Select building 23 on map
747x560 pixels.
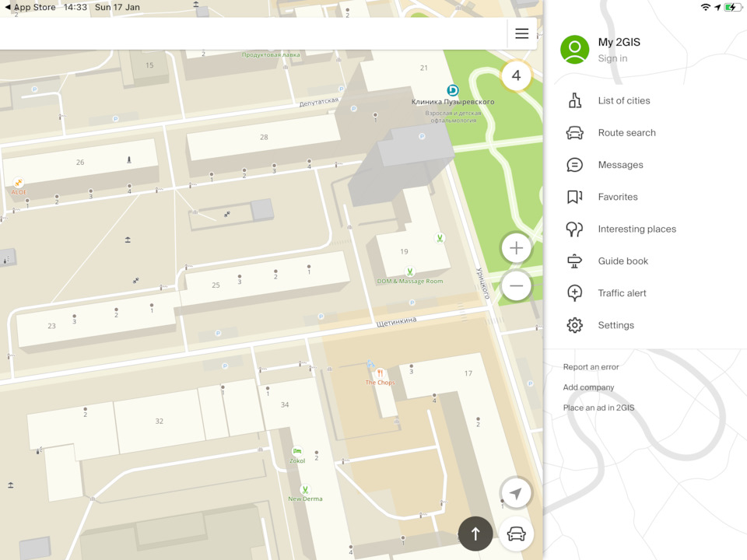(51, 326)
